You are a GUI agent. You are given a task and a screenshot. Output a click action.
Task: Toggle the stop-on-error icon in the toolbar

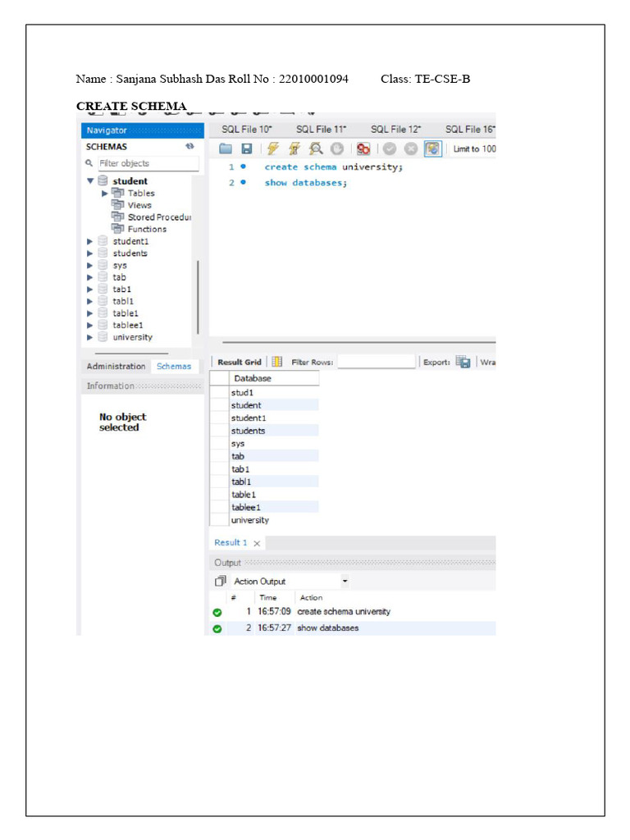click(363, 149)
